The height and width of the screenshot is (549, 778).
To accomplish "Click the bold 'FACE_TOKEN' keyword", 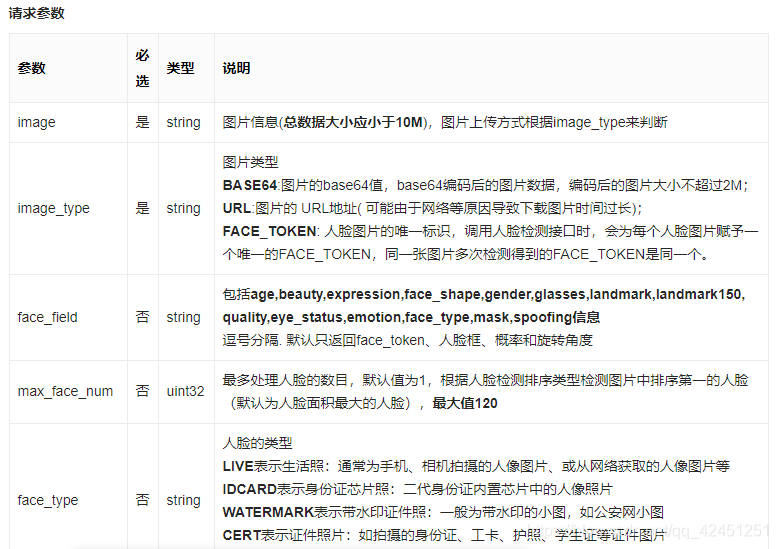I will coord(269,231).
